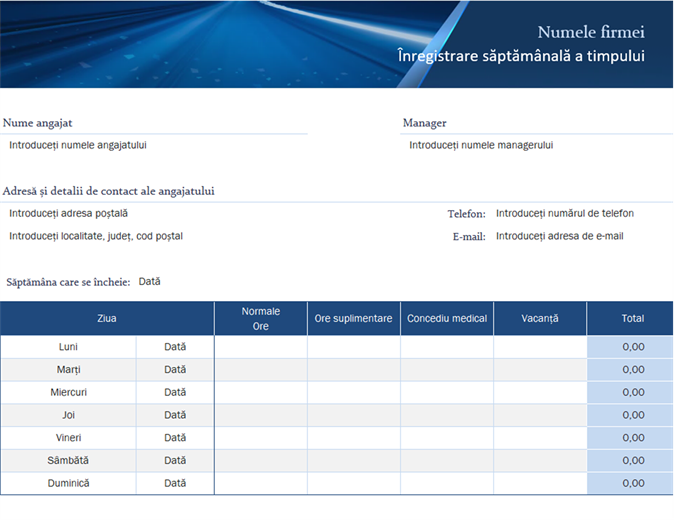Select the 'Joi' day cell

tap(68, 415)
